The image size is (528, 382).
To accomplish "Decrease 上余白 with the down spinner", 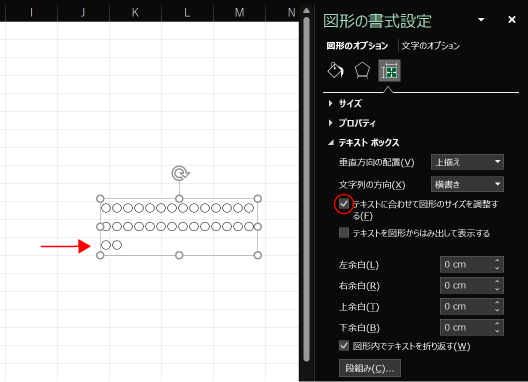I will tap(497, 310).
